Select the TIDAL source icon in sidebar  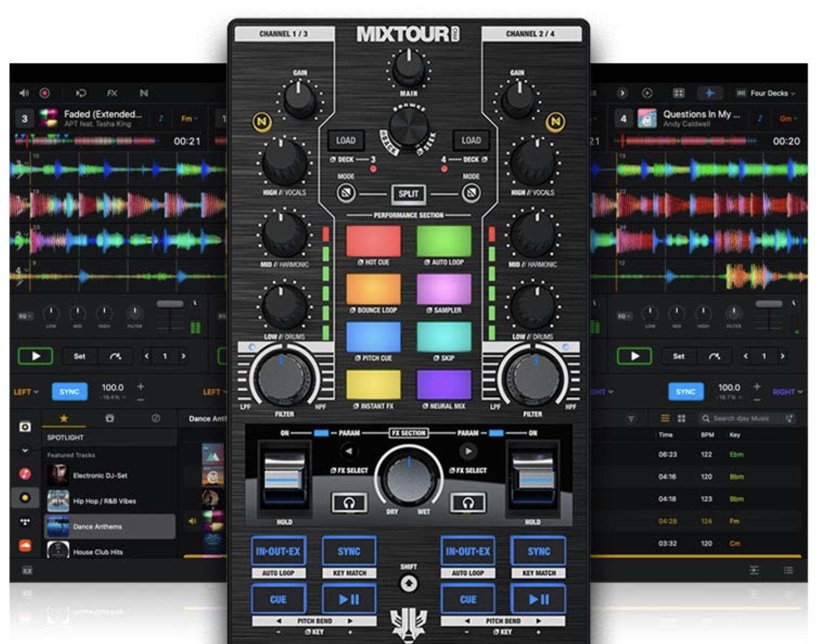(25, 521)
